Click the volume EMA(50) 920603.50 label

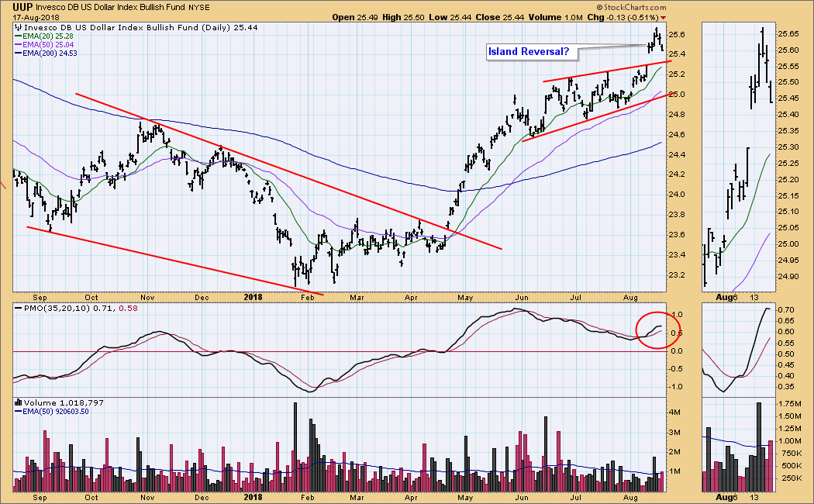pyautogui.click(x=62, y=413)
